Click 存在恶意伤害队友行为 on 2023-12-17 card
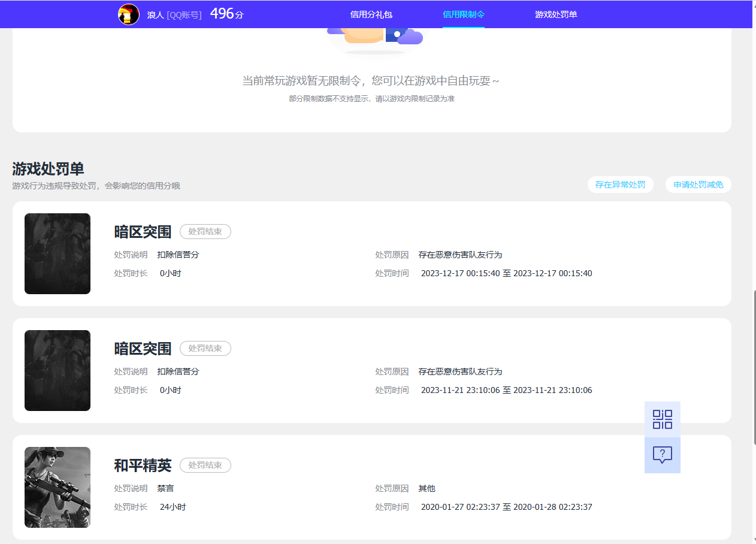This screenshot has width=756, height=544. click(460, 255)
